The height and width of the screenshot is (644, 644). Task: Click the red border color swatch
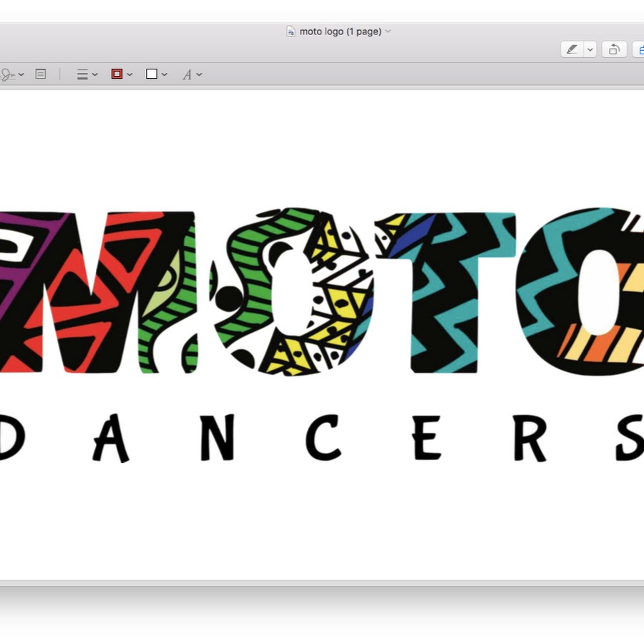pos(117,74)
